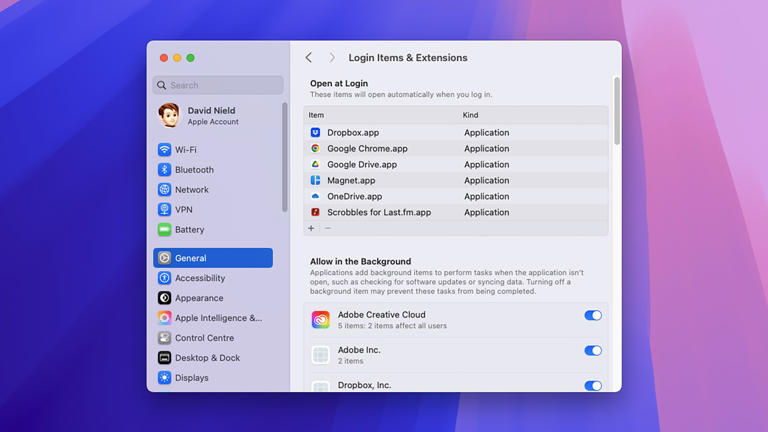
Task: Sort by the Item column header
Action: [x=316, y=115]
